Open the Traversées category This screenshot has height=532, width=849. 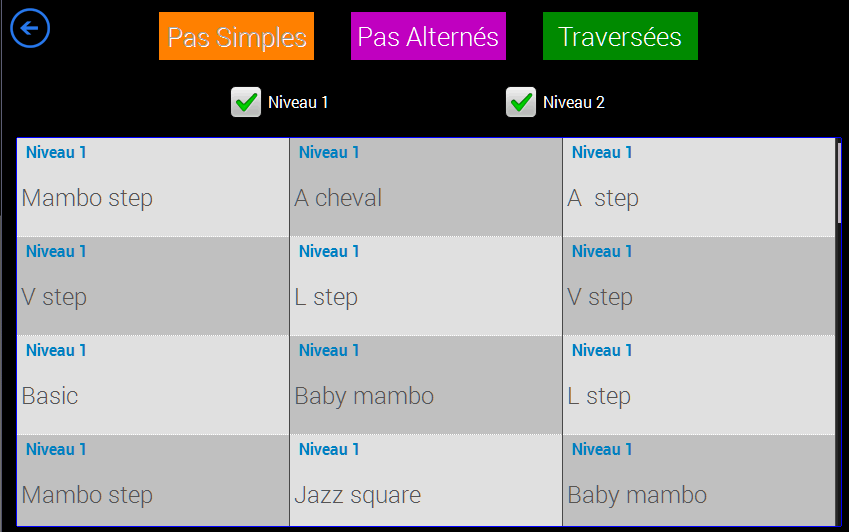point(620,37)
